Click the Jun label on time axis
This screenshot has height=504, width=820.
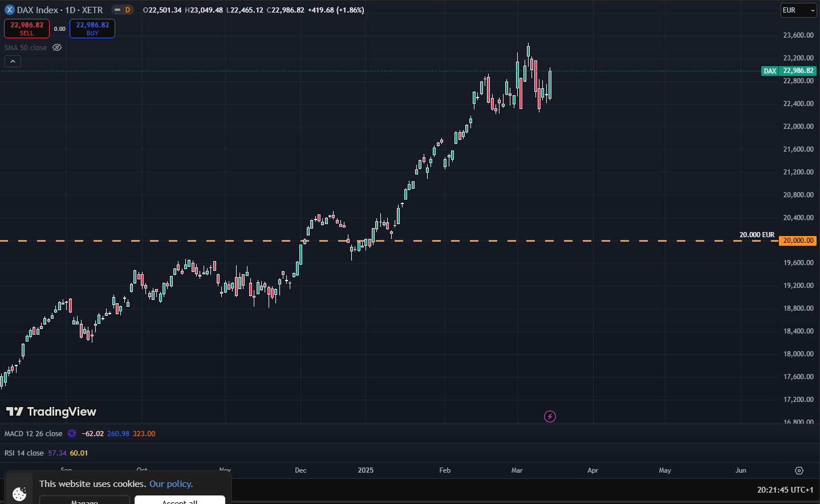pos(741,470)
